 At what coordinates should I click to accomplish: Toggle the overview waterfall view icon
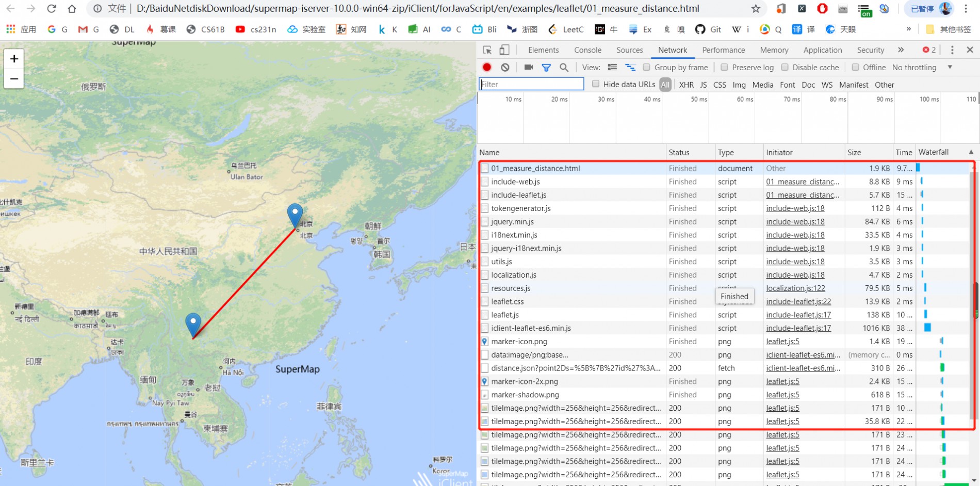pyautogui.click(x=630, y=67)
